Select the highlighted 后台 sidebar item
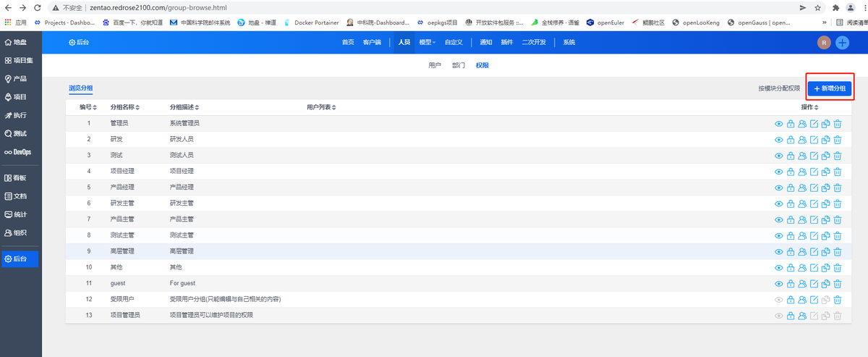This screenshot has width=868, height=357. point(20,259)
